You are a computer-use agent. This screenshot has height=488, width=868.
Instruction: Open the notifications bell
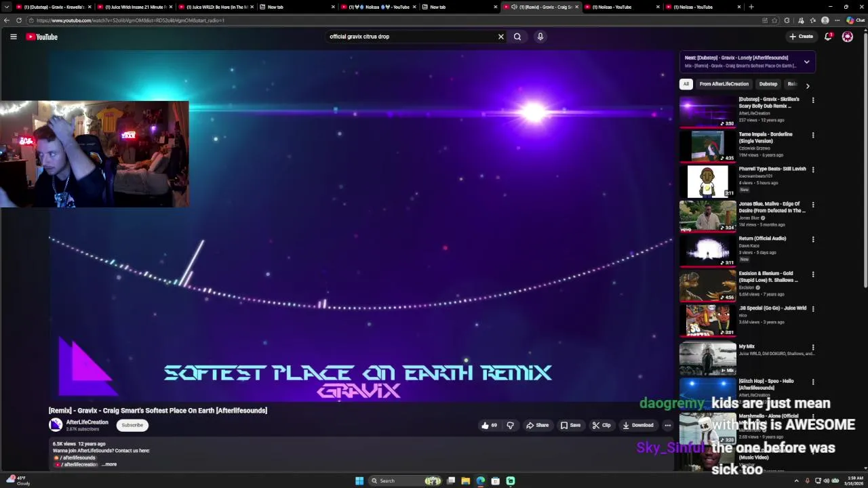pyautogui.click(x=828, y=37)
